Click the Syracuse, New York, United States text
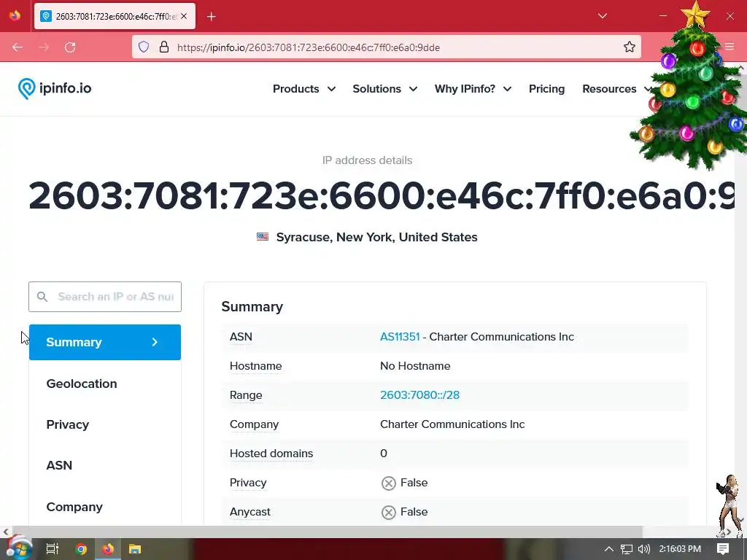747x560 pixels. pos(377,237)
